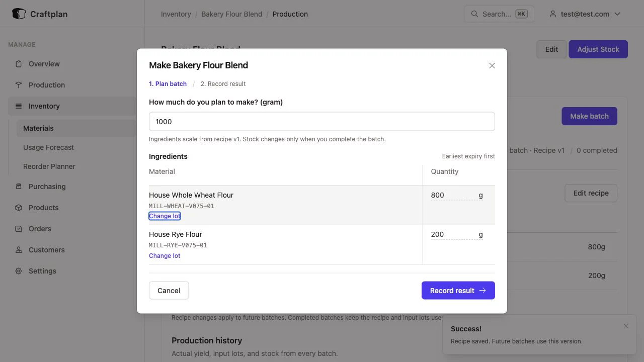Click the Production icon in sidebar
Viewport: 644px width, 362px height.
tap(19, 85)
